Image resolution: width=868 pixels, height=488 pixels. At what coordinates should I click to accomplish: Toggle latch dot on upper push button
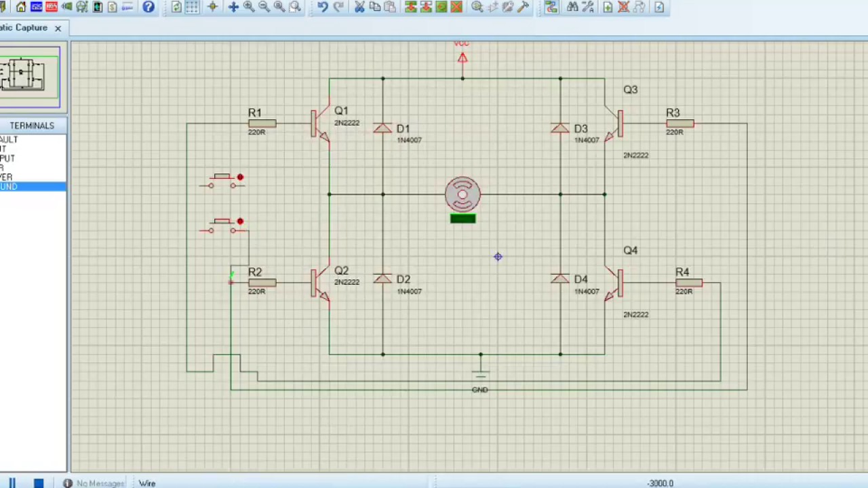(x=240, y=177)
